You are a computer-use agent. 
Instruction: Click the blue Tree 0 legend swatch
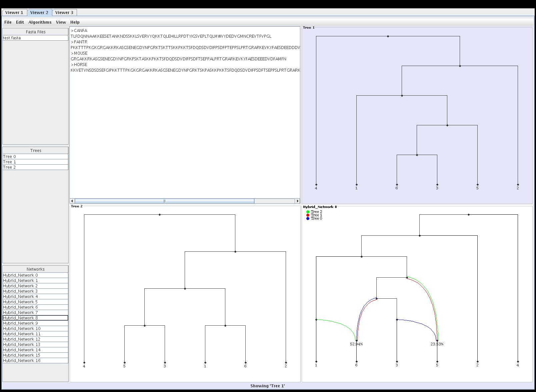pyautogui.click(x=308, y=219)
